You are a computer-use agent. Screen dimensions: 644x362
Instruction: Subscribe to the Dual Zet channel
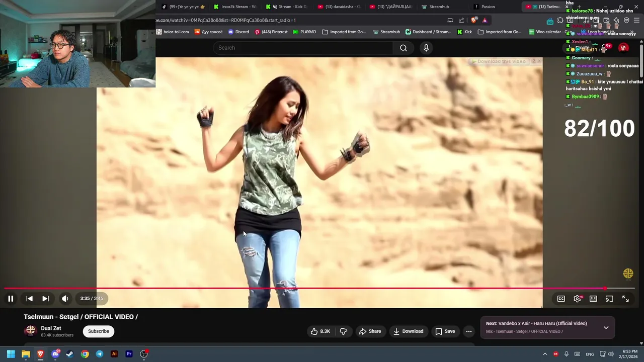99,331
